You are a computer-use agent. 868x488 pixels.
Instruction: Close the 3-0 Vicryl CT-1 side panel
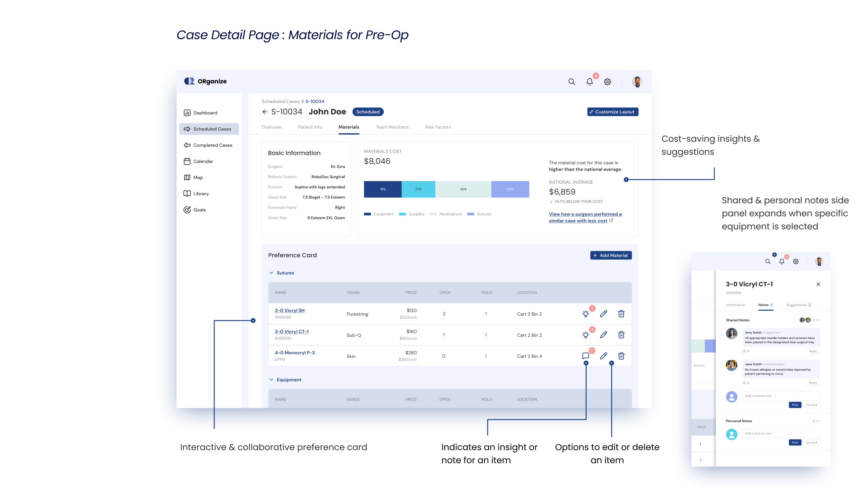click(x=818, y=284)
